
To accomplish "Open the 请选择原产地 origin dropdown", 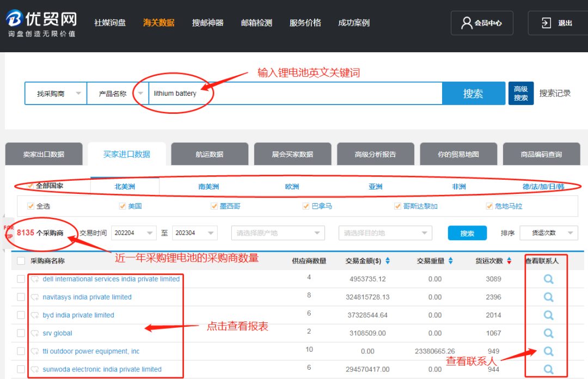I will (x=278, y=233).
